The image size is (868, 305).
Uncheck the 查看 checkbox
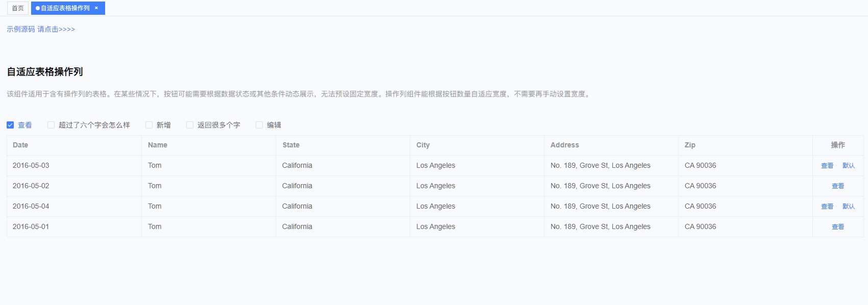(x=10, y=125)
